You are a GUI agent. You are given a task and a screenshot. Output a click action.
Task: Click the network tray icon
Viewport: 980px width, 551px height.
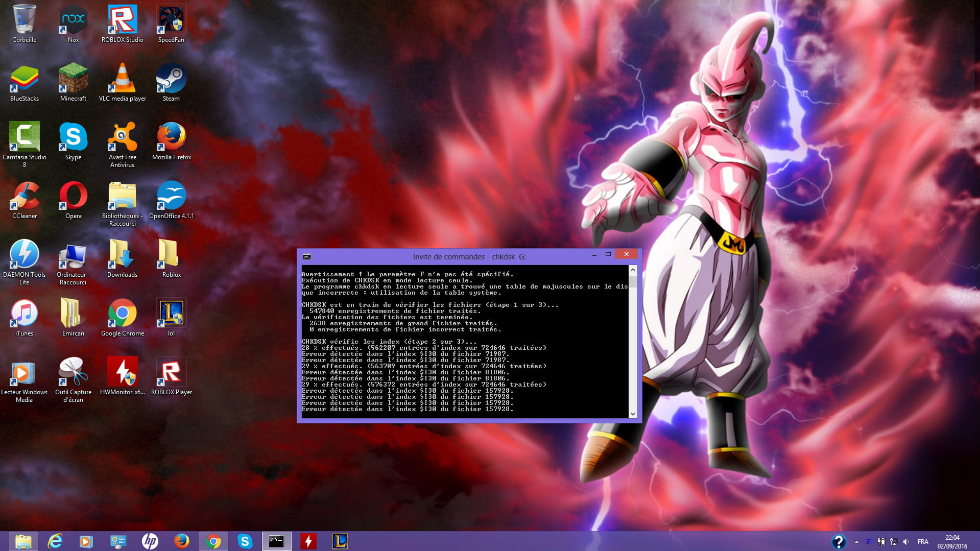(x=894, y=542)
